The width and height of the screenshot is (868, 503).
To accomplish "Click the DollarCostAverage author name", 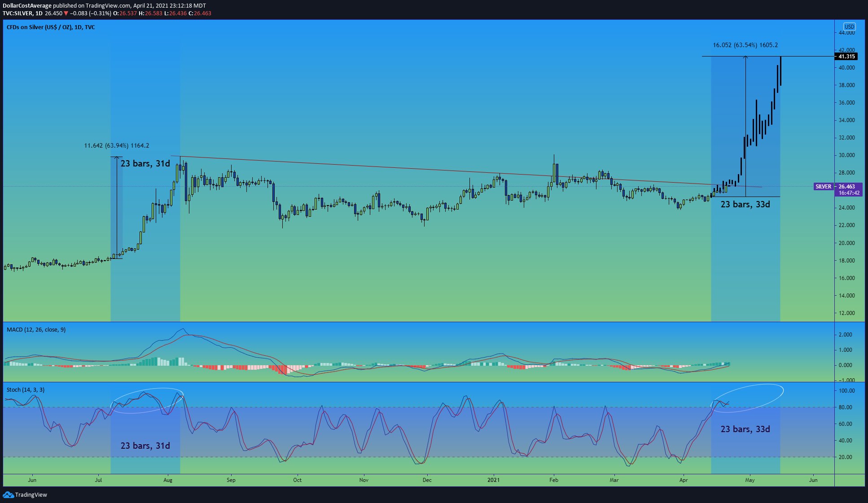I will pyautogui.click(x=27, y=6).
